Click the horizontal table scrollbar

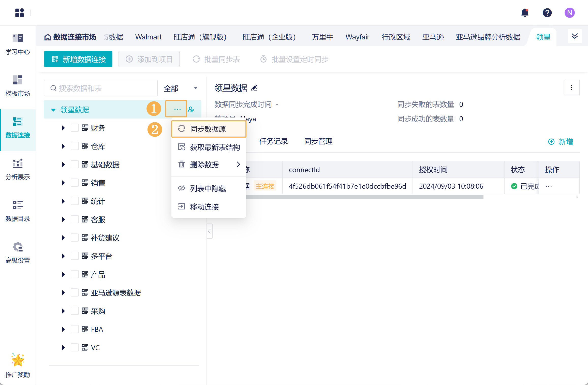(364, 197)
